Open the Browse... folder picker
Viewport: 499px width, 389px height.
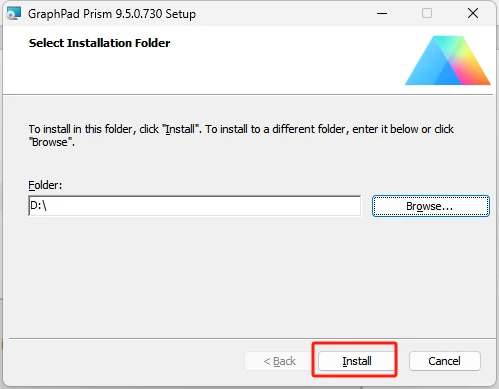(431, 206)
